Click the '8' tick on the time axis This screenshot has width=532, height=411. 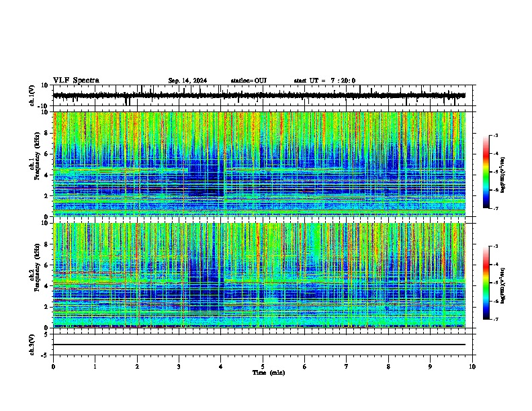click(x=388, y=367)
